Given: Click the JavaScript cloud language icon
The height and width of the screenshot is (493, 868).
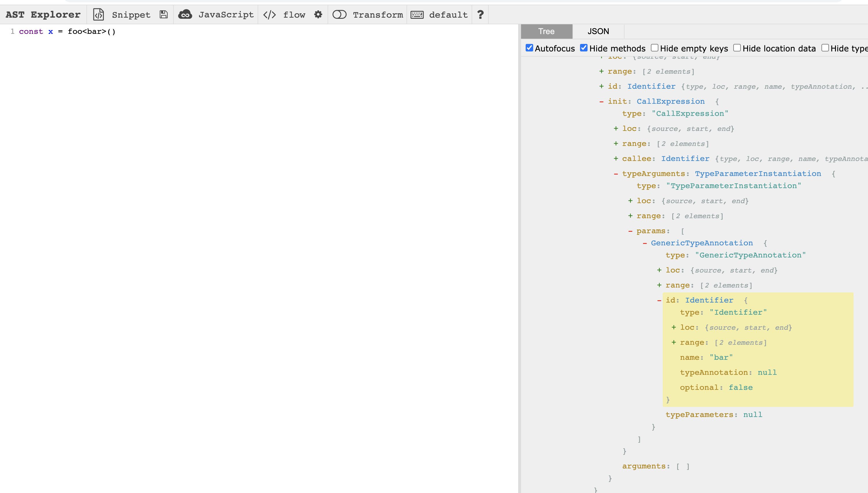Looking at the screenshot, I should pos(185,14).
